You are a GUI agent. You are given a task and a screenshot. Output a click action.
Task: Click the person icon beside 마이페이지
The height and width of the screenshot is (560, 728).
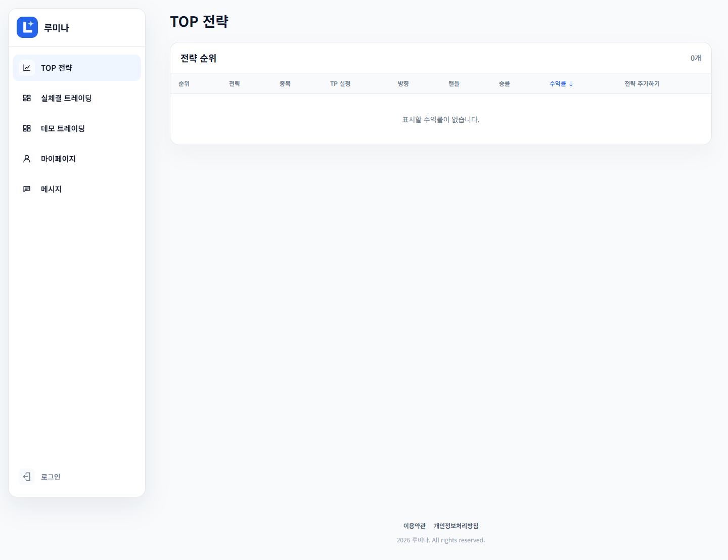[x=27, y=159]
